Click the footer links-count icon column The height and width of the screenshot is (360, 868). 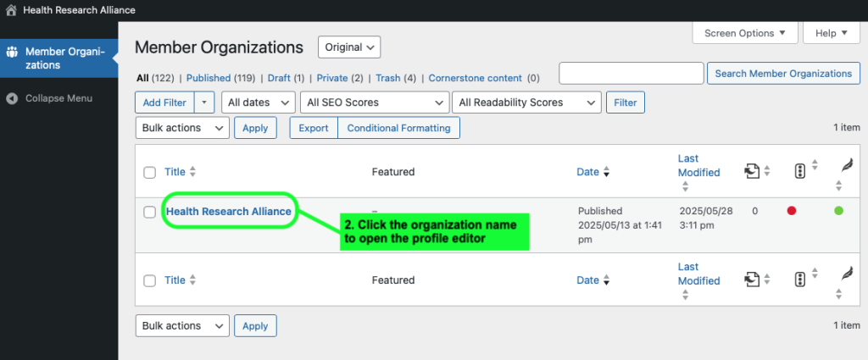751,280
